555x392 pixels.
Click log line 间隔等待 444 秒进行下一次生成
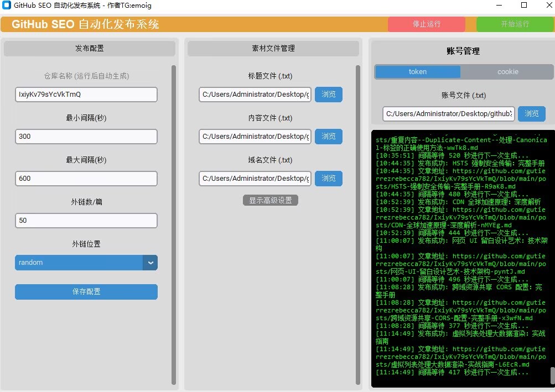click(452, 233)
